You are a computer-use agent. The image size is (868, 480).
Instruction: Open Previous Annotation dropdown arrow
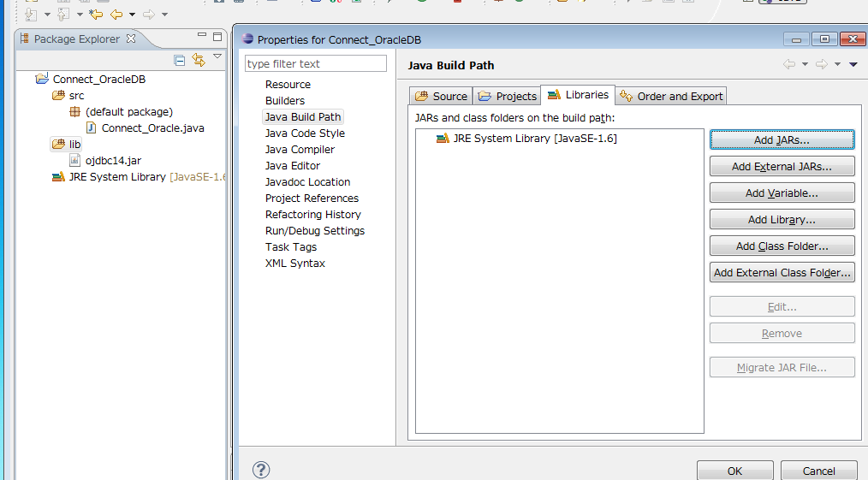[x=80, y=15]
